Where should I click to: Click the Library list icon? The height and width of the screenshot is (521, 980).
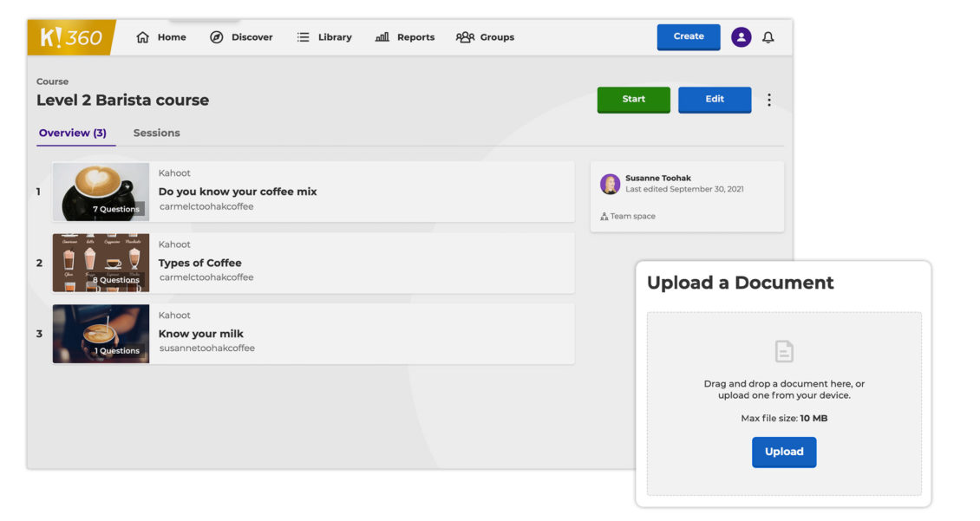[303, 37]
